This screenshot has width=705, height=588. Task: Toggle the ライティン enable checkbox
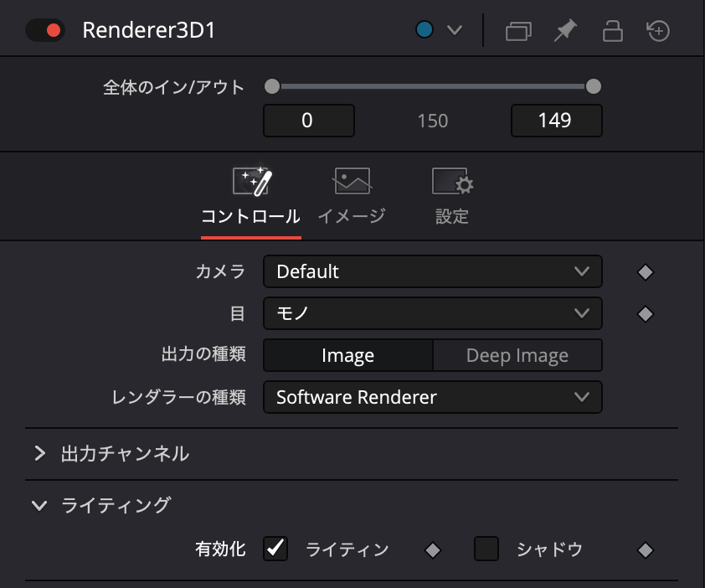tap(275, 549)
